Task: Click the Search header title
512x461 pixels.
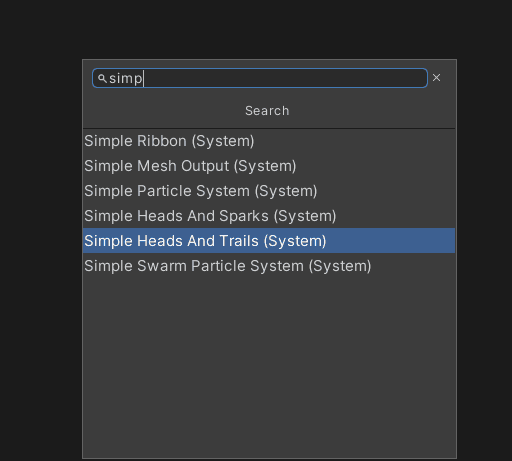Action: [267, 111]
